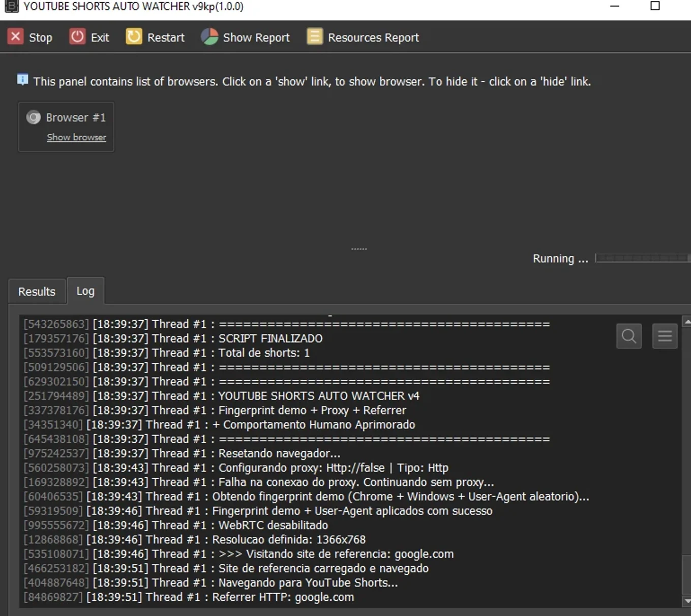Click the 'SCRIPT FINALIZADO' log line
This screenshot has height=616, width=691.
point(271,338)
